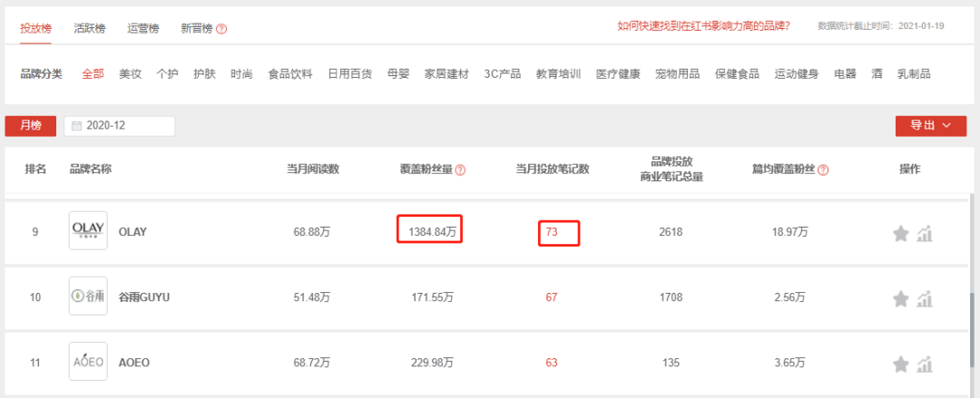980x398 pixels.
Task: Open chart icon for 谷雨GUYU row
Action: pyautogui.click(x=925, y=299)
